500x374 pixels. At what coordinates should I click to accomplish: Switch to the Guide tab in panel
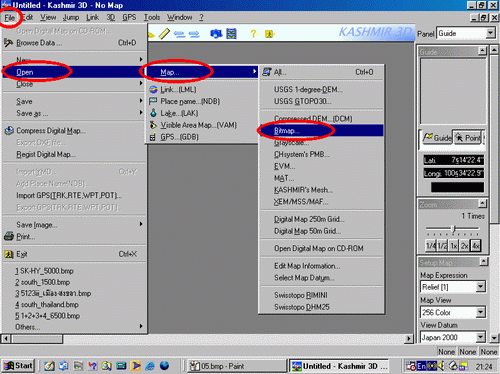tap(437, 138)
